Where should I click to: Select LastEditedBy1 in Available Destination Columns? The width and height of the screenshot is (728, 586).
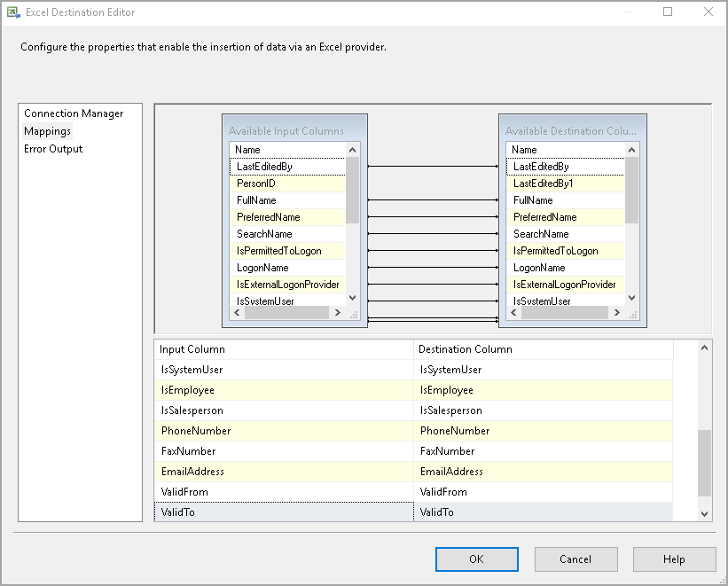(x=544, y=184)
